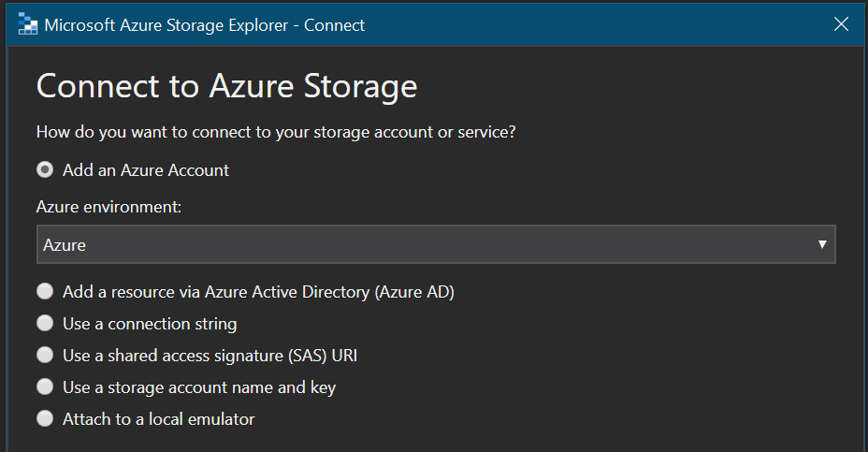The height and width of the screenshot is (452, 868).
Task: Select the Add an Azure Account radio button
Action: click(45, 170)
